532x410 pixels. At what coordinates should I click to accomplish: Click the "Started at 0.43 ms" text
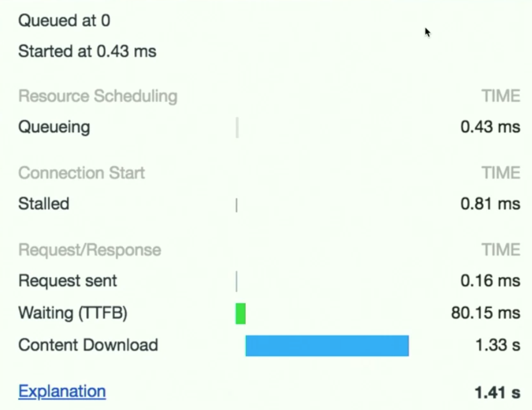[x=87, y=52]
